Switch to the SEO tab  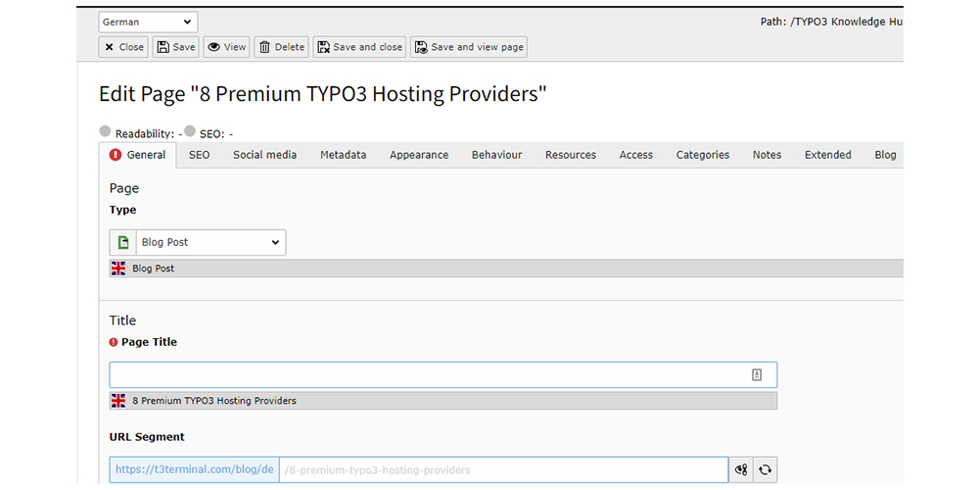[200, 155]
